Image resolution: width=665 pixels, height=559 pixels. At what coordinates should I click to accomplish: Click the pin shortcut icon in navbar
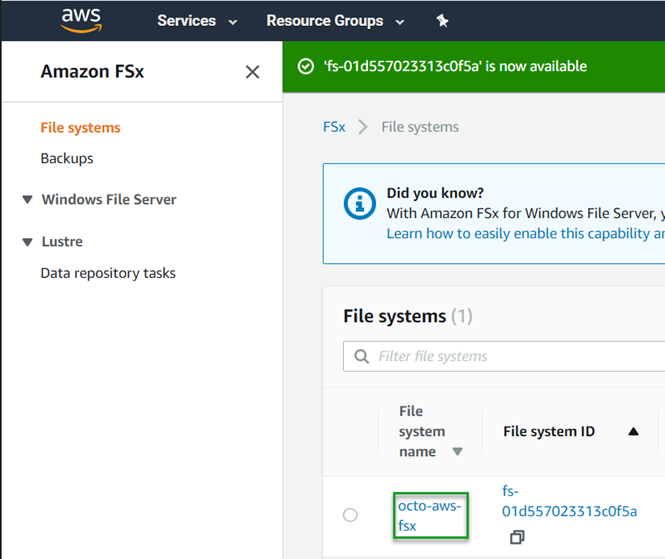pyautogui.click(x=442, y=21)
